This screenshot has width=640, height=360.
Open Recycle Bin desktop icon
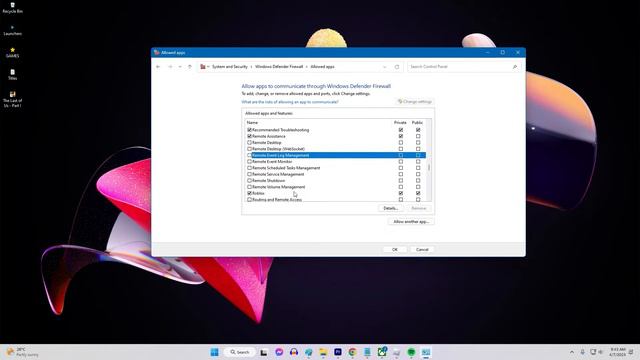12,7
